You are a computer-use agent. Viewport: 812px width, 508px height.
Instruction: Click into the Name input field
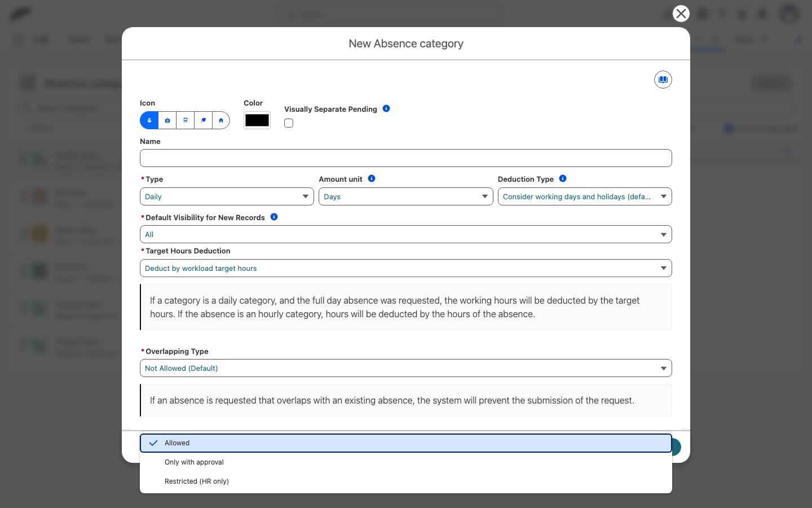(x=406, y=158)
